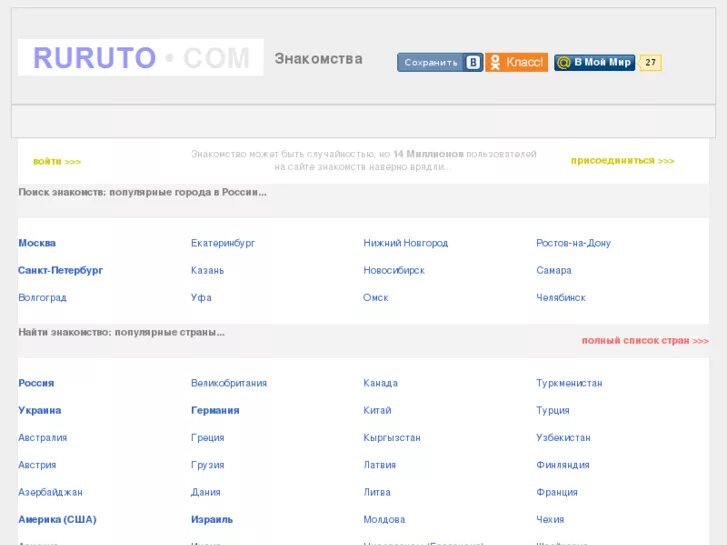The height and width of the screenshot is (545, 727).
Task: Select the city Ростов-на-Дону
Action: point(574,243)
